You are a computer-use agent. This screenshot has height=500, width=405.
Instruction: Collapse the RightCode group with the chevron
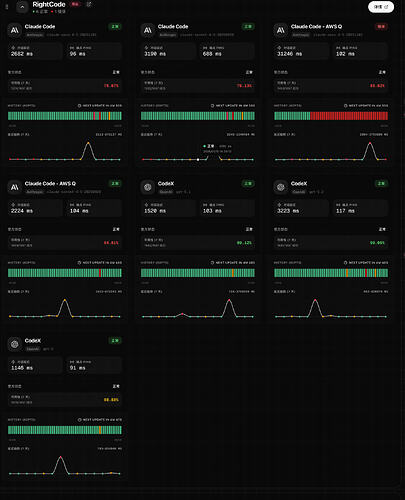22,7
